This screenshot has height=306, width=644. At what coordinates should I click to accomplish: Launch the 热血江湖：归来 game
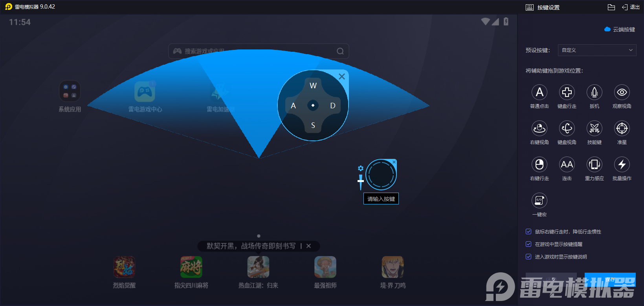coord(258,267)
